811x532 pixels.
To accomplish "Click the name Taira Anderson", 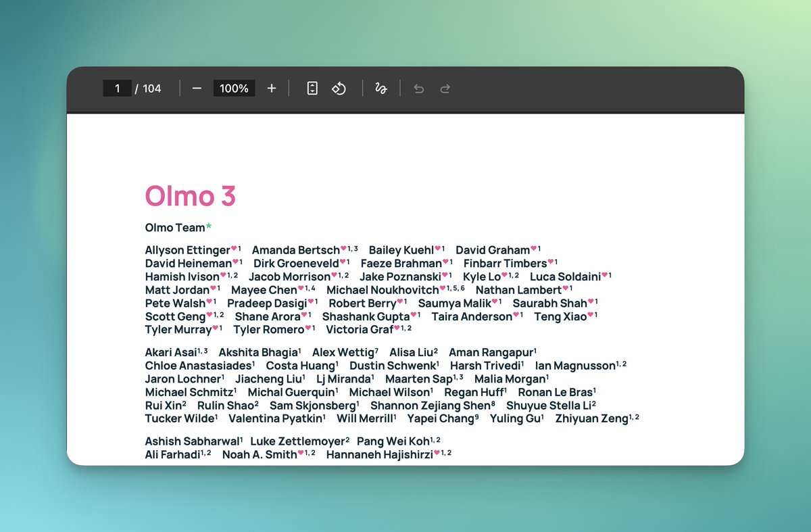I will point(472,316).
